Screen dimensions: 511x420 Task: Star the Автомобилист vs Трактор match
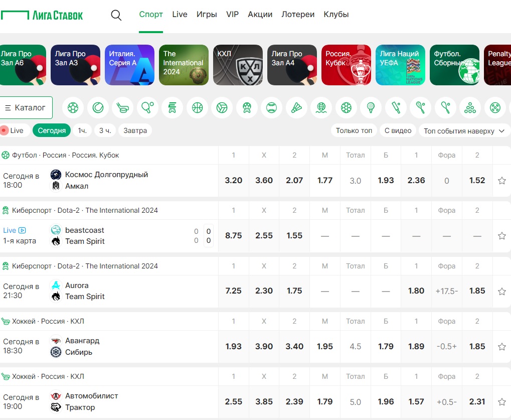(x=502, y=402)
